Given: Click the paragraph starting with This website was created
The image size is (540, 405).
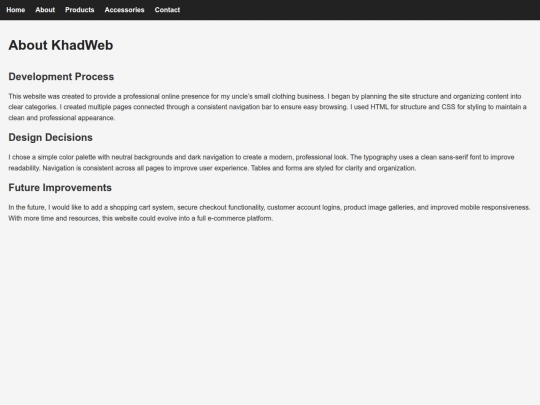Looking at the screenshot, I should tap(267, 107).
